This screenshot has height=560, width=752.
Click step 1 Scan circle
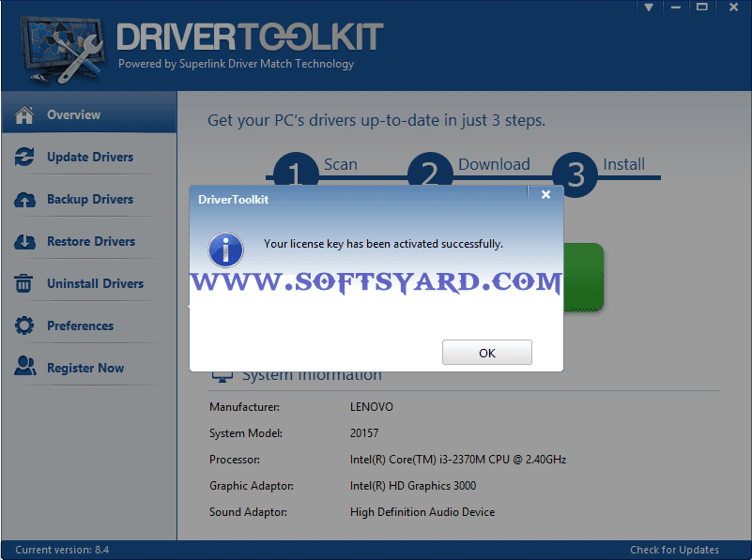296,169
